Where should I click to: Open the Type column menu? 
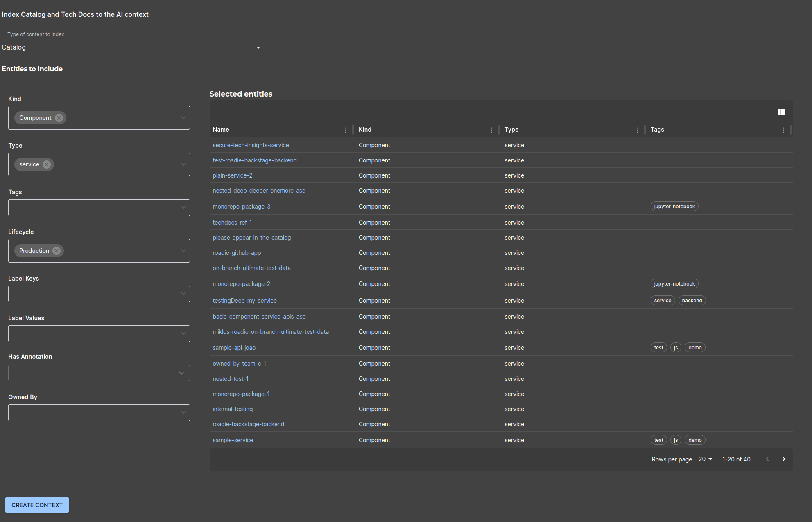click(x=637, y=130)
